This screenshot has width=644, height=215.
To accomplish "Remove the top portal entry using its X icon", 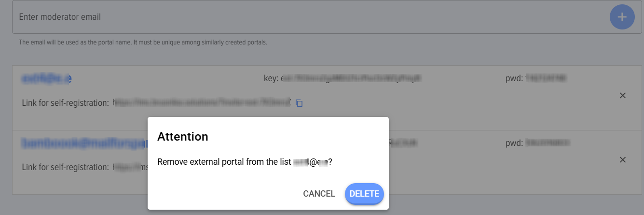I will click(x=622, y=96).
